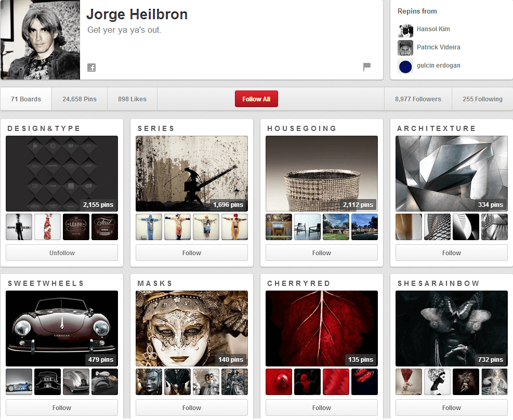513x420 pixels.
Task: Open the CHERRYRED red leaf cover
Action: (322, 328)
